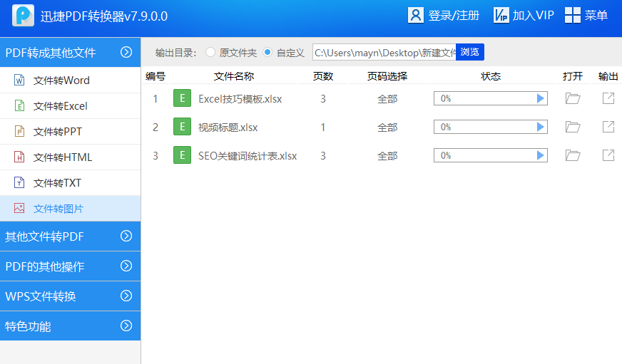The height and width of the screenshot is (364, 622).
Task: Click the user avatar icon for login
Action: 416,16
